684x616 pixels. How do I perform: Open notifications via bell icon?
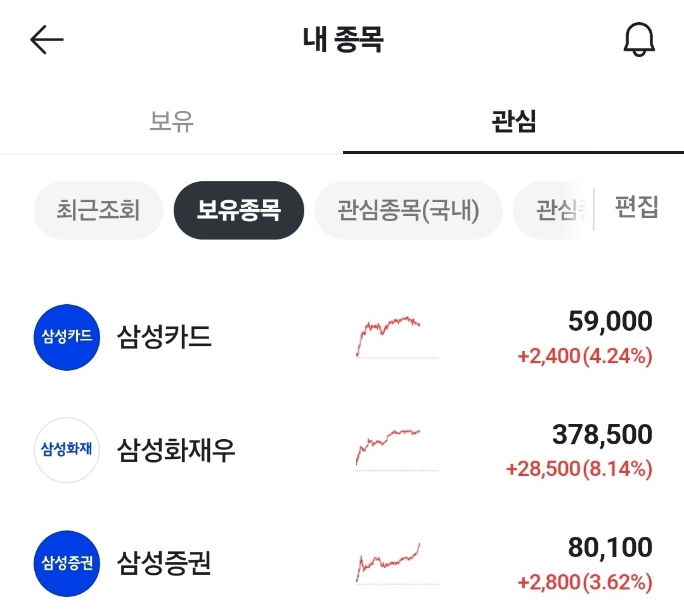click(x=639, y=40)
